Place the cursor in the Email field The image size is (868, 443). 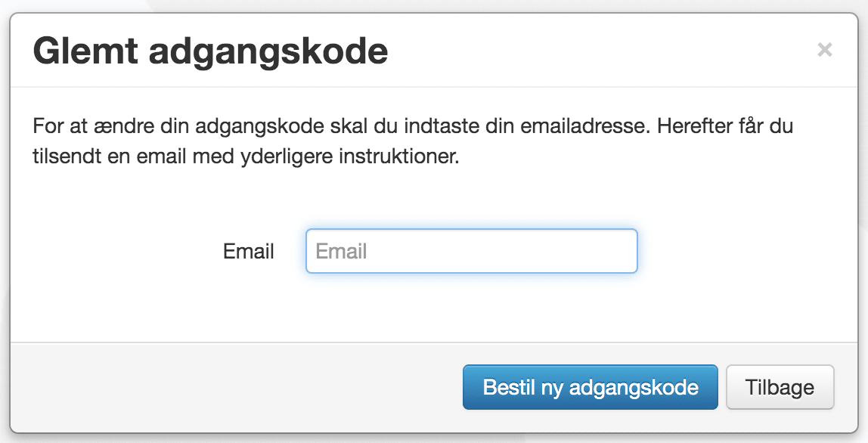(x=472, y=251)
